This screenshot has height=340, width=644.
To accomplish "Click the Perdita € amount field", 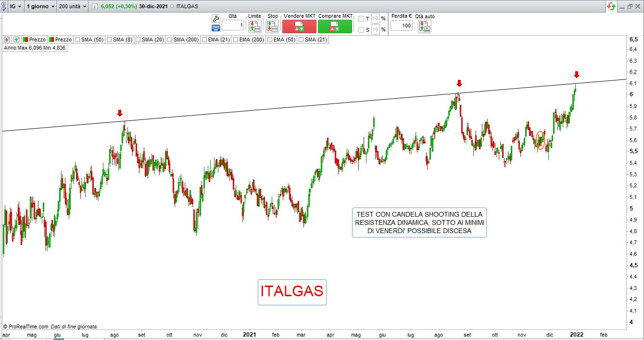I will [401, 26].
